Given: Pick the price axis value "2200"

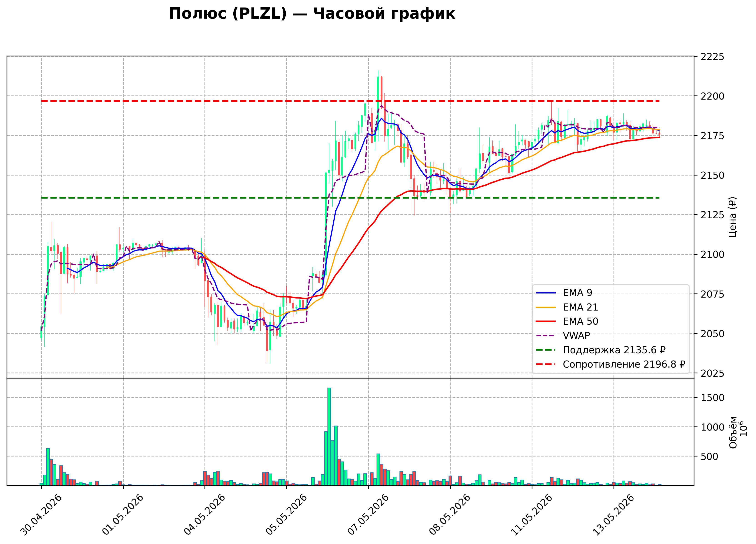Looking at the screenshot, I should (712, 96).
